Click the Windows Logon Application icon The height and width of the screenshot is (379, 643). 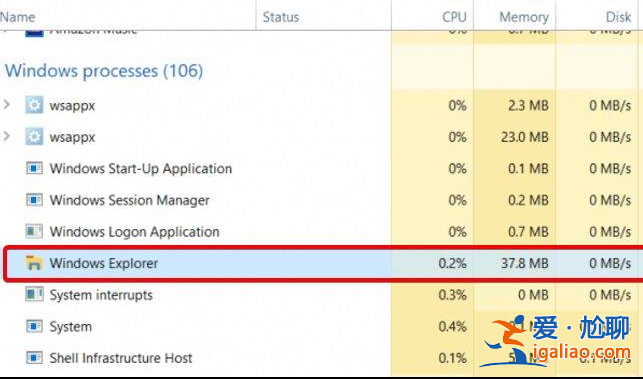[x=34, y=231]
